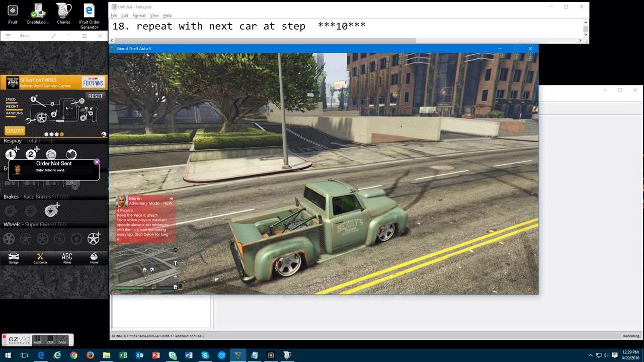Screen dimensions: 644x362
Task: Select the second Brakes option icon
Action: click(x=31, y=211)
